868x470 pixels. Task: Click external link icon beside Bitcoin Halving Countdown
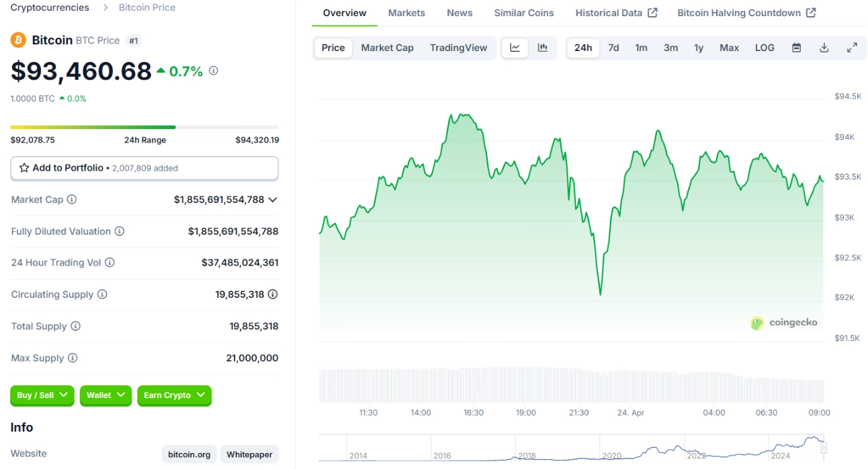coord(811,13)
